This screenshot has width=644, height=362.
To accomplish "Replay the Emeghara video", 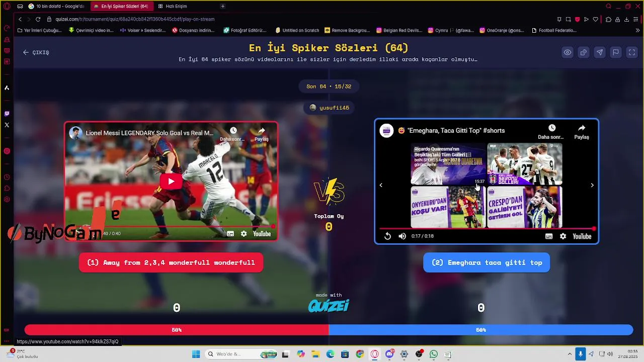I will [x=387, y=236].
